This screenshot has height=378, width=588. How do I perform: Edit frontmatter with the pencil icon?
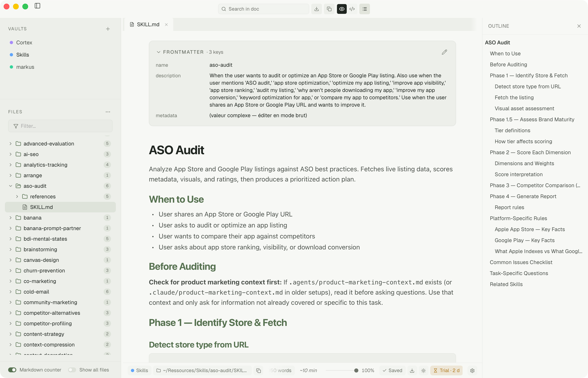444,52
